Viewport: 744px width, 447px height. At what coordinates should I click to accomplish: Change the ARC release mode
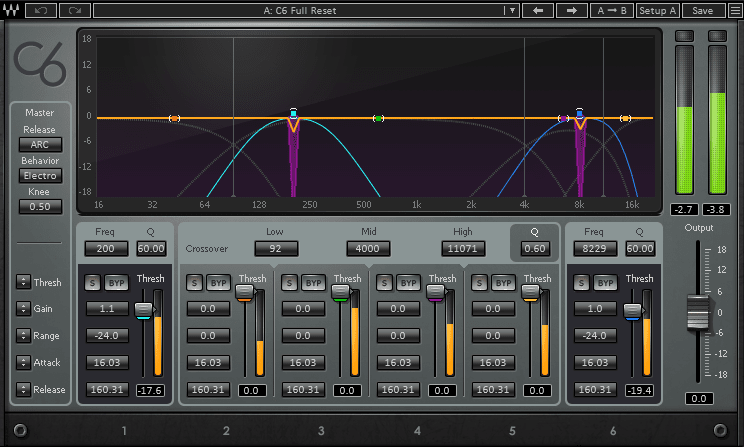[x=40, y=144]
